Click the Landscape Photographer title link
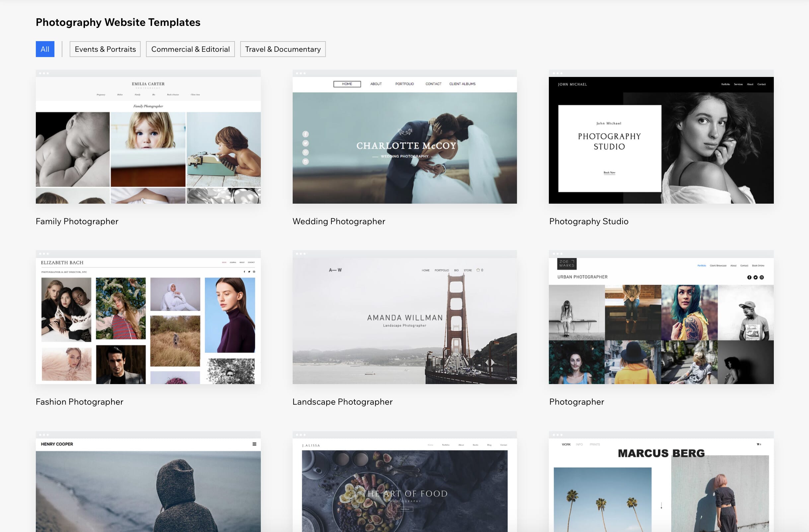809x532 pixels. [343, 402]
